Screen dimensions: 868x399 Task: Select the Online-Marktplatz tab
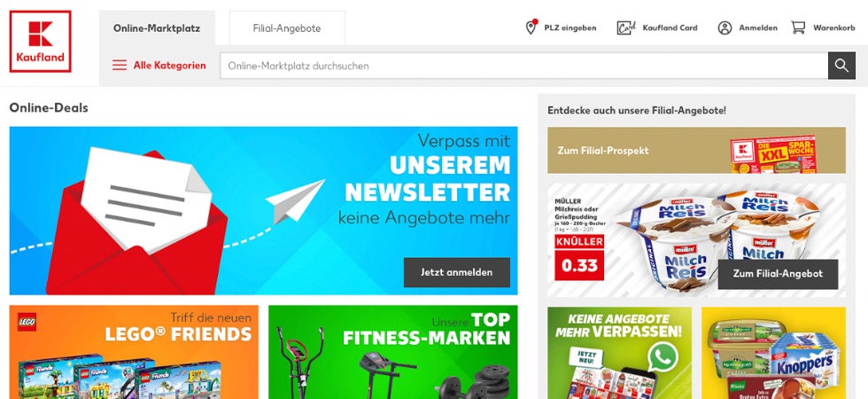click(x=157, y=28)
